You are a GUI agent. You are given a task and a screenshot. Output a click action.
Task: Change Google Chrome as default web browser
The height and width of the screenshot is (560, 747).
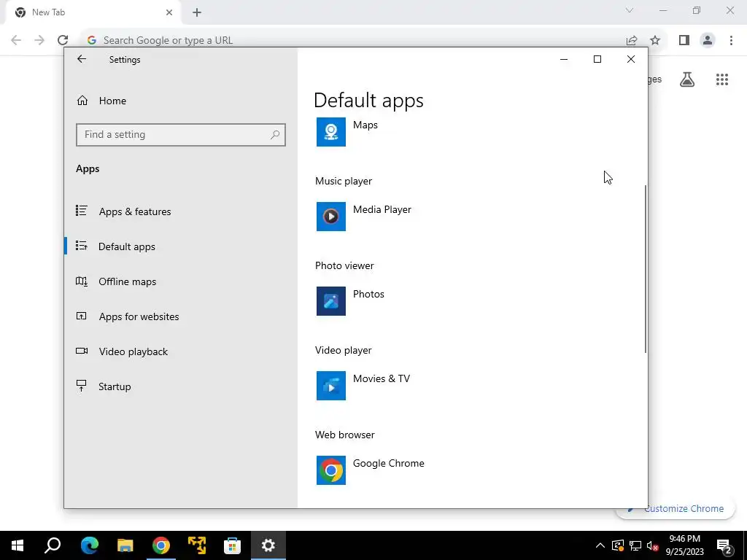tap(386, 470)
